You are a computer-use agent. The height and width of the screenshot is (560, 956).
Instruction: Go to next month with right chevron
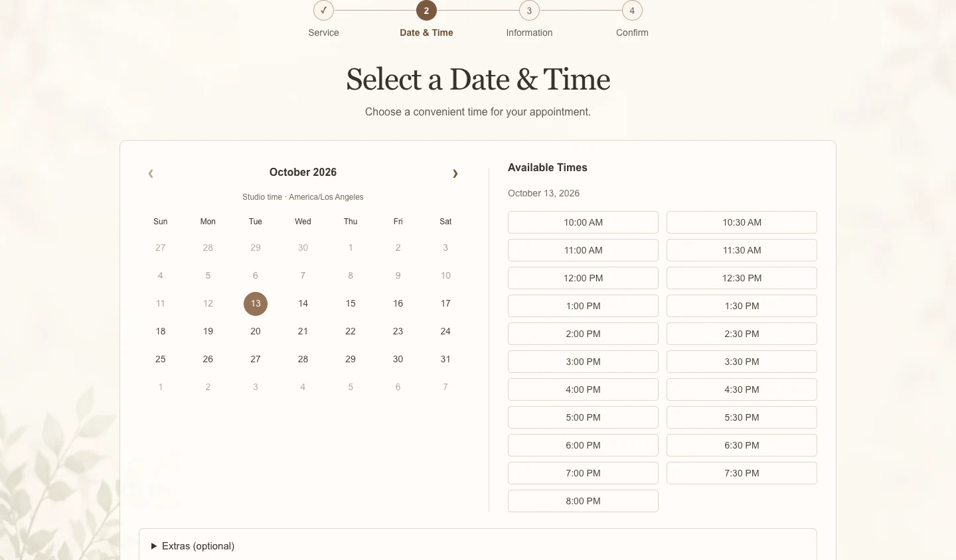(455, 173)
